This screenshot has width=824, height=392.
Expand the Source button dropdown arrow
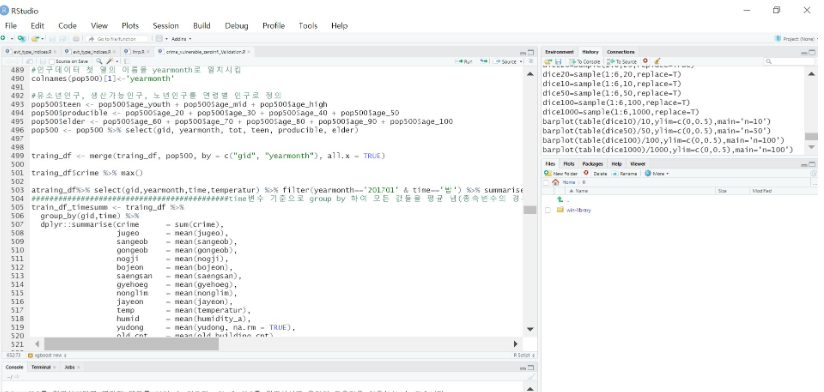521,61
